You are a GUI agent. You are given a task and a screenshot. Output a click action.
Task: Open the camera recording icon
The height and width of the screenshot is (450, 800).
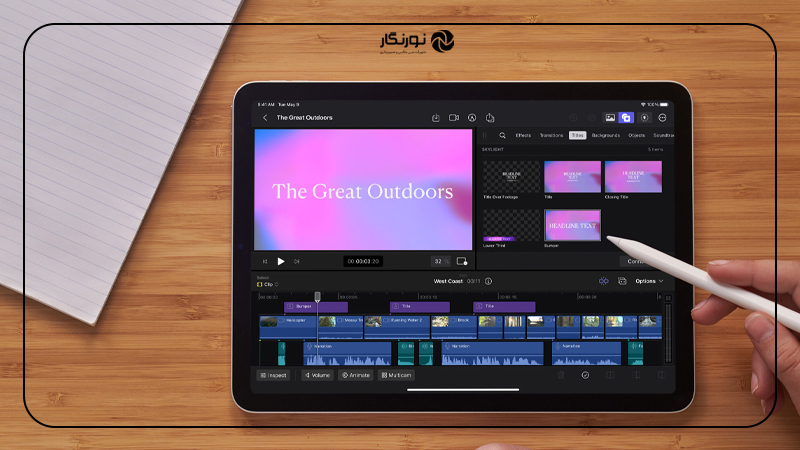(454, 118)
